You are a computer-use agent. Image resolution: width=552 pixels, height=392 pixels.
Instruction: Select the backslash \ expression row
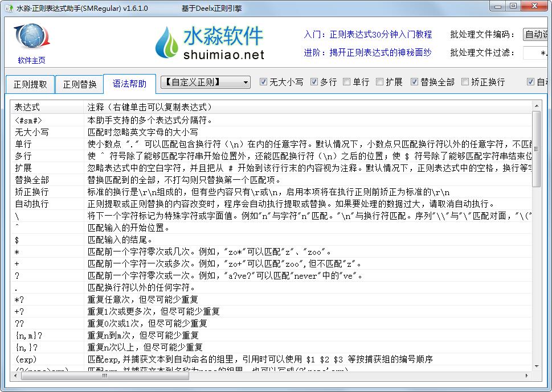271,216
